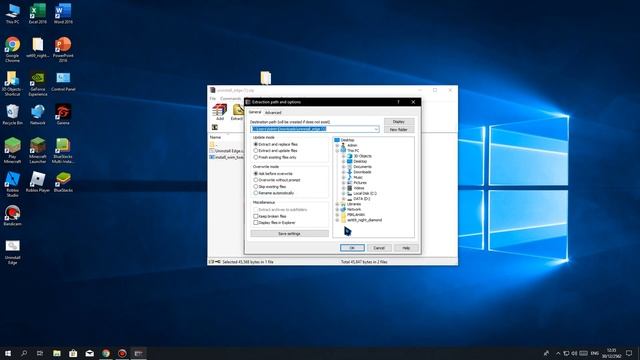Select Skip existing files option

[x=270, y=187]
